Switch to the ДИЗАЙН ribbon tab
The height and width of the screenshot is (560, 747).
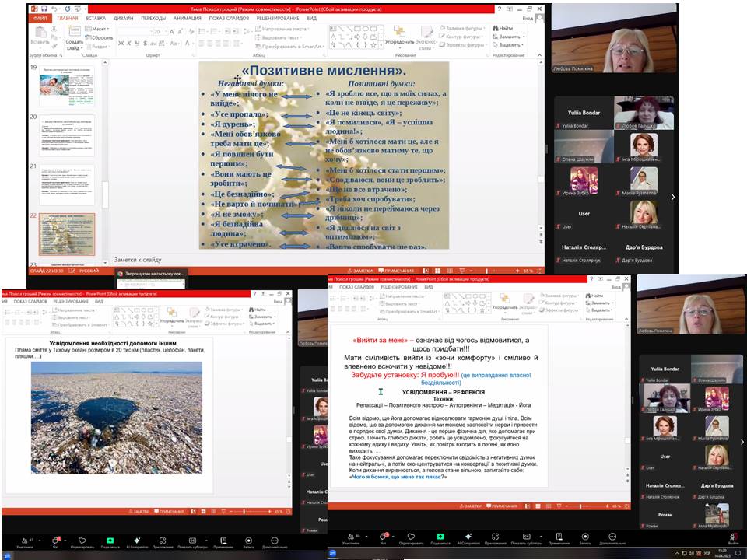coord(123,17)
